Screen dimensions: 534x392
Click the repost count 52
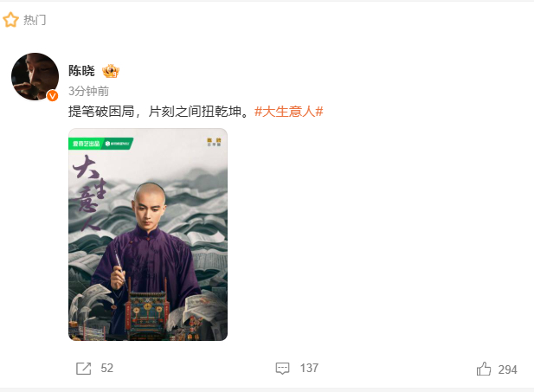[107, 368]
